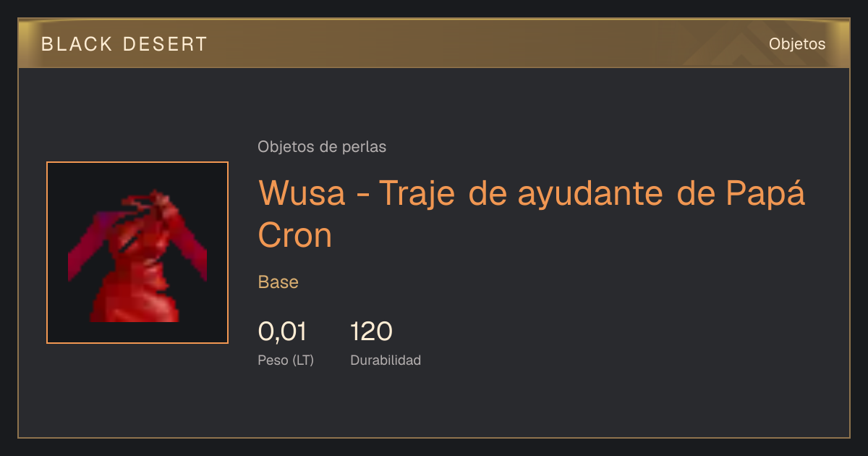Click the word 'Traje' in the title
This screenshot has height=456, width=868.
click(x=417, y=194)
